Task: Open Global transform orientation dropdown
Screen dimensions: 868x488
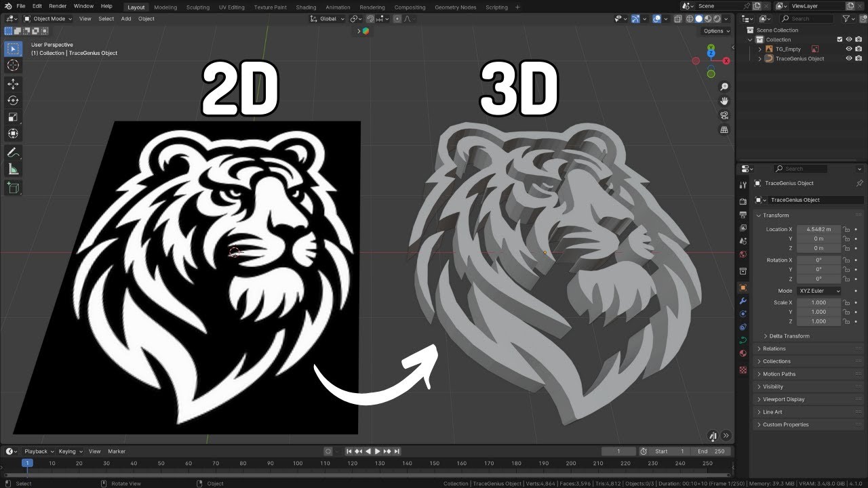Action: [328, 19]
